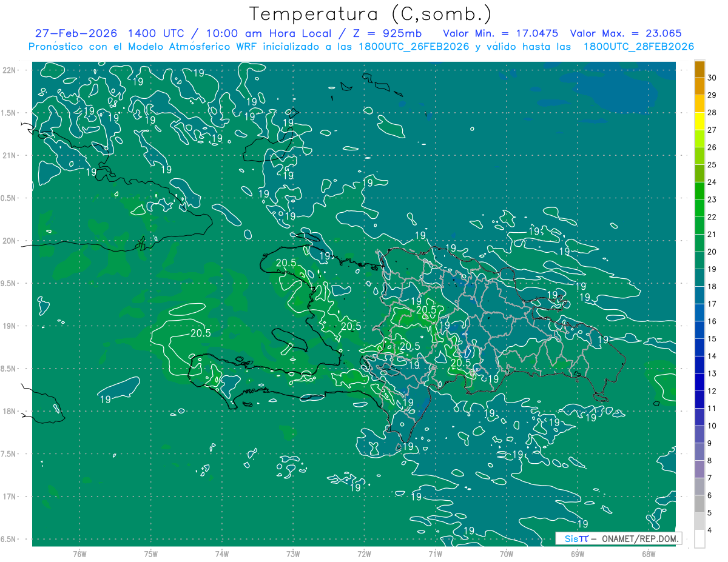Click the "75W" longitude axis label
728x562 pixels.
click(151, 554)
